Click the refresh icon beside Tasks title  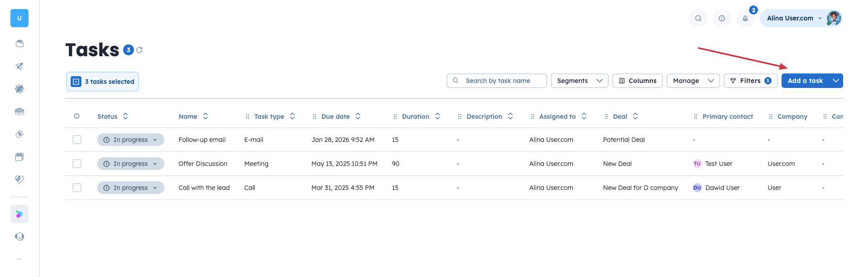click(x=139, y=50)
